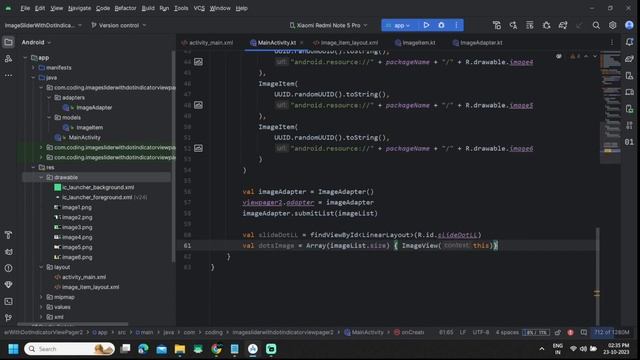
Task: Open the File menu
Action: (25, 8)
